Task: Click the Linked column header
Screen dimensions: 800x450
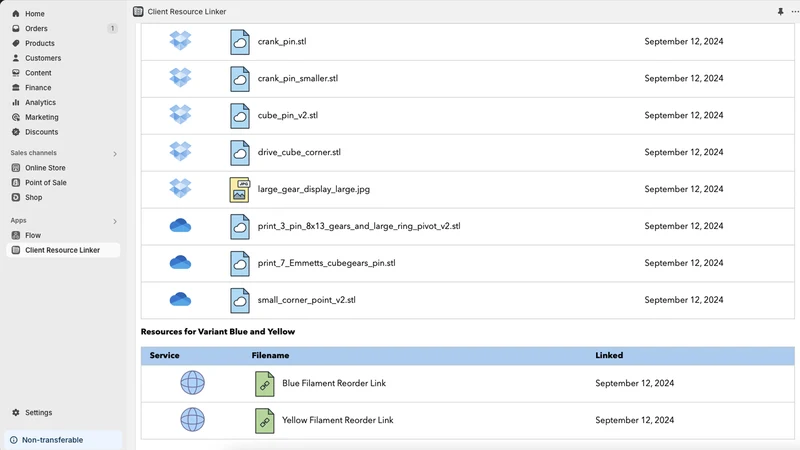Action: click(x=609, y=355)
